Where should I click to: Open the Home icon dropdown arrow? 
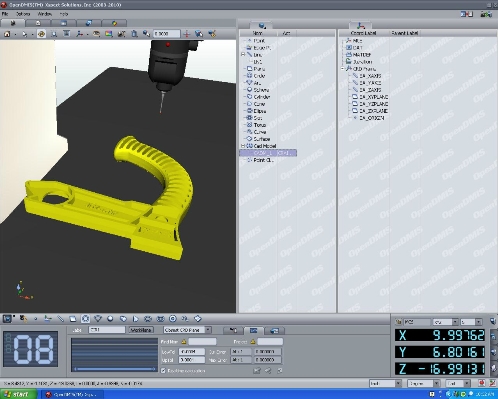pyautogui.click(x=15, y=34)
